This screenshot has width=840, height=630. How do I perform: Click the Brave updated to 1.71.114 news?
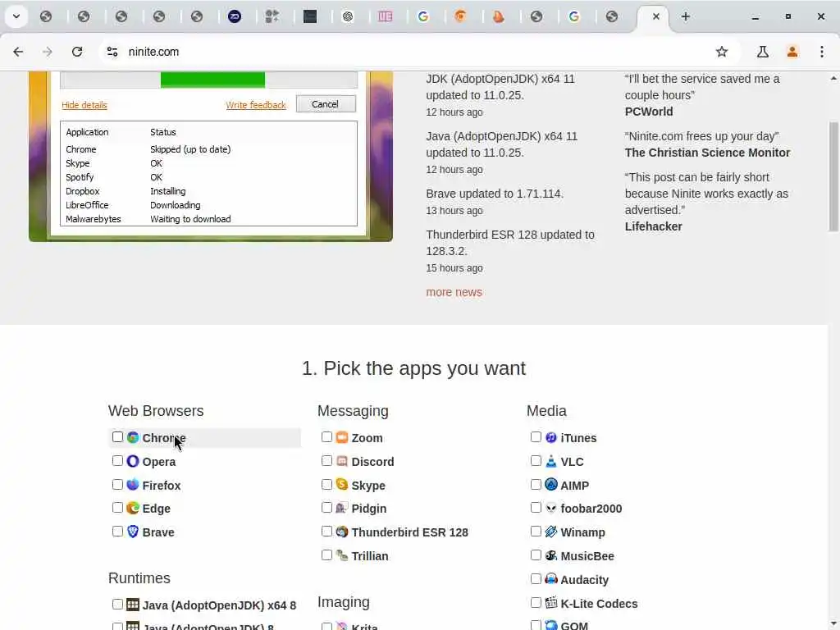coord(495,194)
